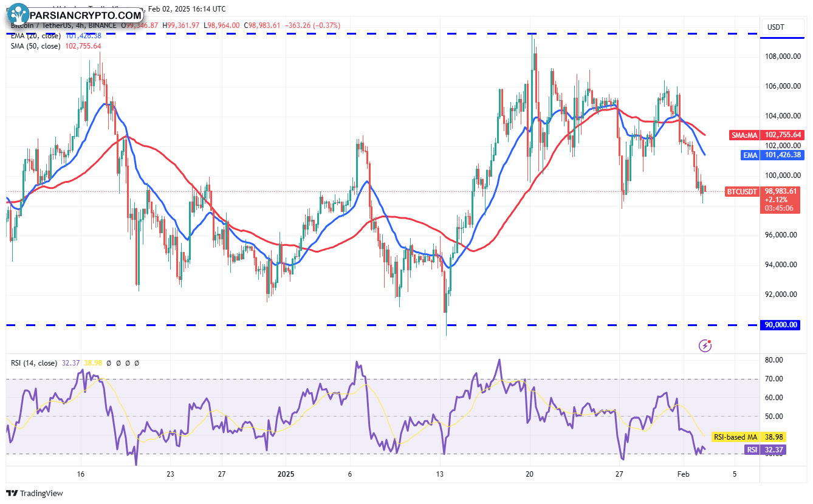
Task: Click the 13 date label on time axis
Action: 440,474
